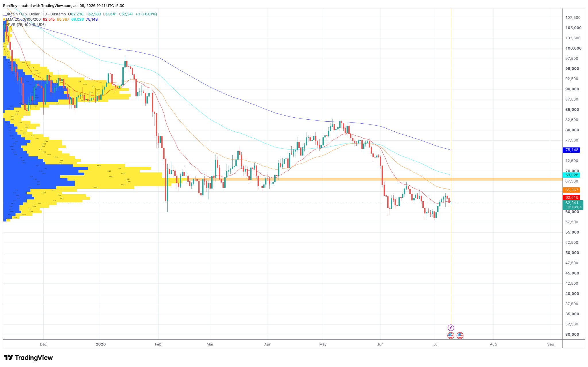Click the red 62,515 EMA price tag on the scale
Screen dimensions: 588x367
(x=572, y=197)
